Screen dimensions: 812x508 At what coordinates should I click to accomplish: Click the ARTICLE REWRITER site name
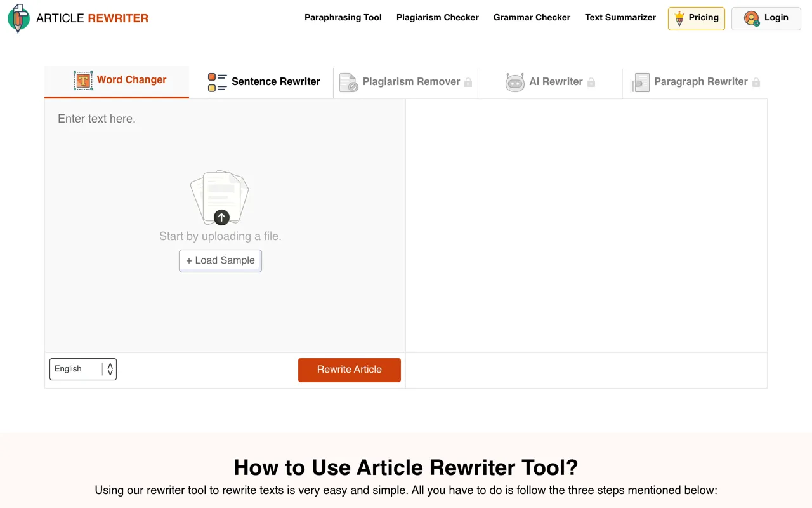(x=92, y=18)
